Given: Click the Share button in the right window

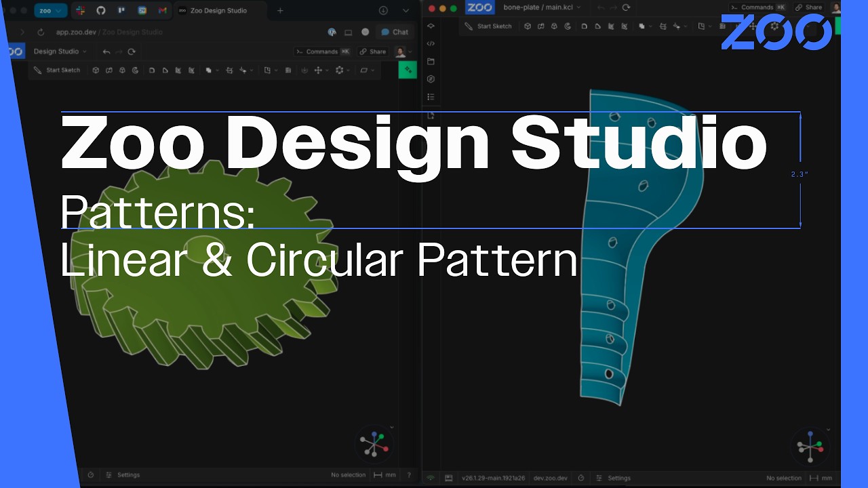Looking at the screenshot, I should (x=808, y=7).
